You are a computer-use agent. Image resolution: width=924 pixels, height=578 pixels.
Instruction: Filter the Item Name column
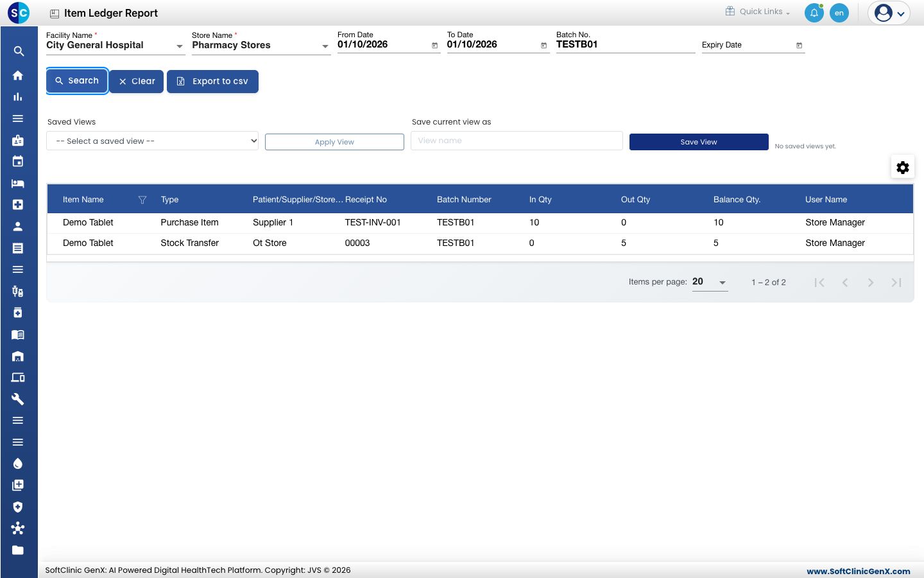pyautogui.click(x=142, y=200)
